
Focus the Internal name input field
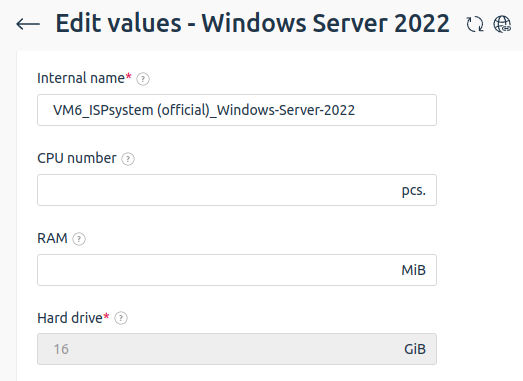point(237,110)
